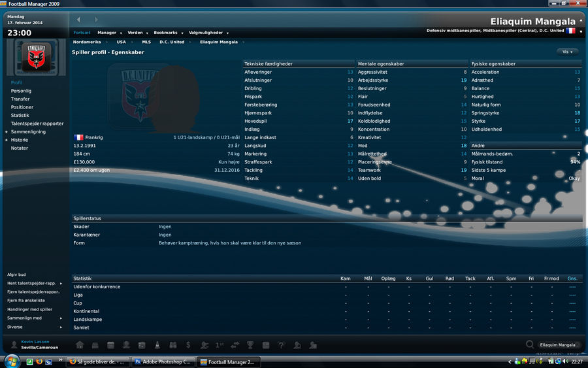The height and width of the screenshot is (368, 588).
Task: Open the finances dollar icon
Action: coord(188,345)
